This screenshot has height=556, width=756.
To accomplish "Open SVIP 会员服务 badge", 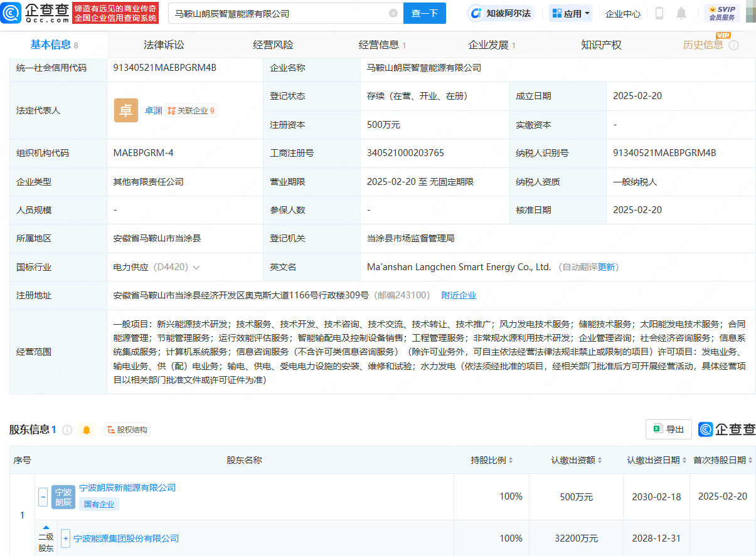I will 721,13.
